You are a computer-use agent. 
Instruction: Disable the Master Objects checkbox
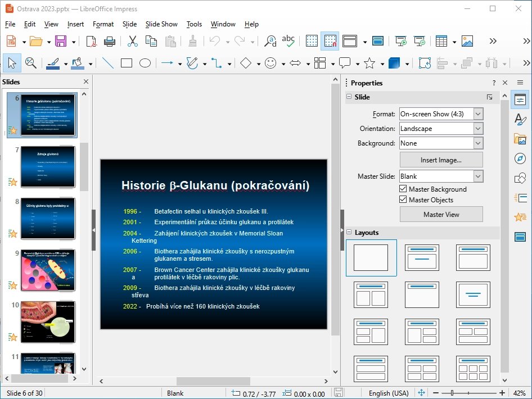[x=403, y=199]
